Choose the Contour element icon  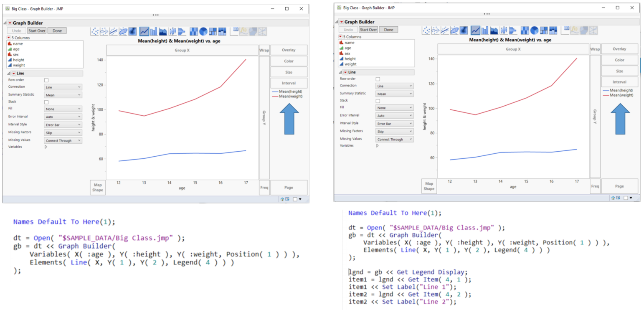[x=133, y=31]
